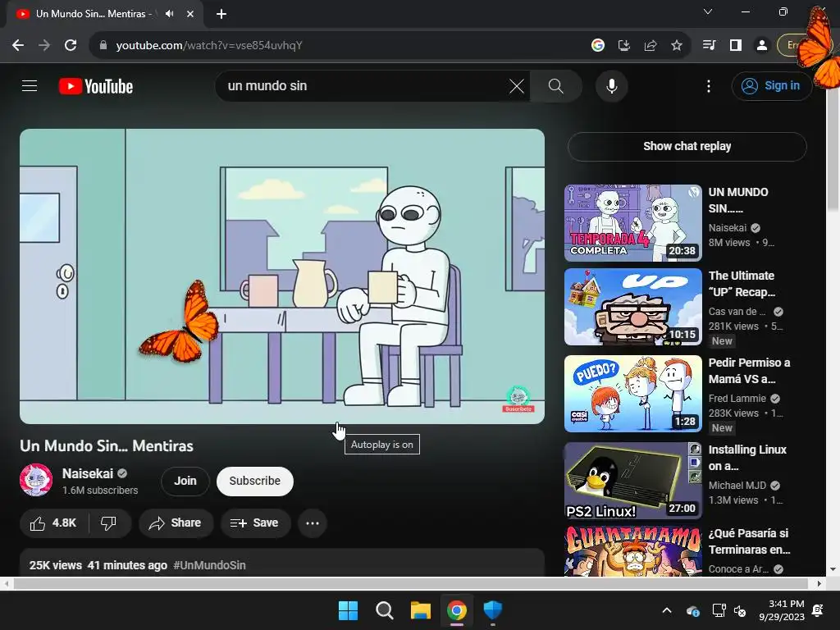This screenshot has width=840, height=630.
Task: Go to YouTube home via logo
Action: click(96, 86)
